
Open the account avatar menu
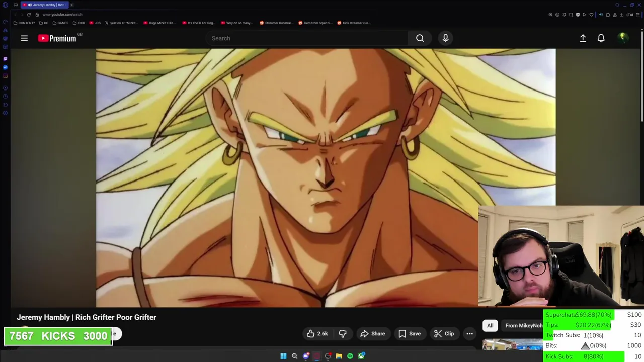[x=623, y=38]
